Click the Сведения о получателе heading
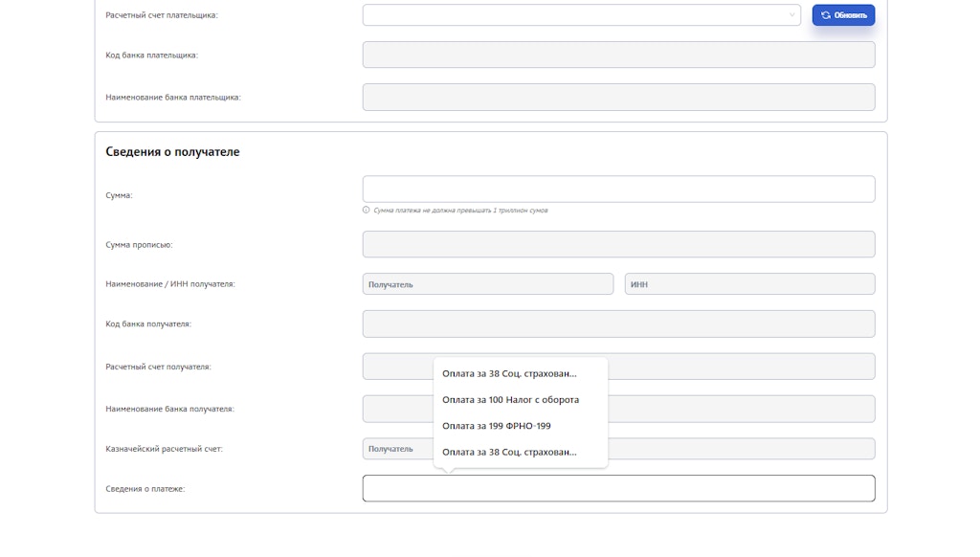This screenshot has height=557, width=980. pyautogui.click(x=172, y=152)
